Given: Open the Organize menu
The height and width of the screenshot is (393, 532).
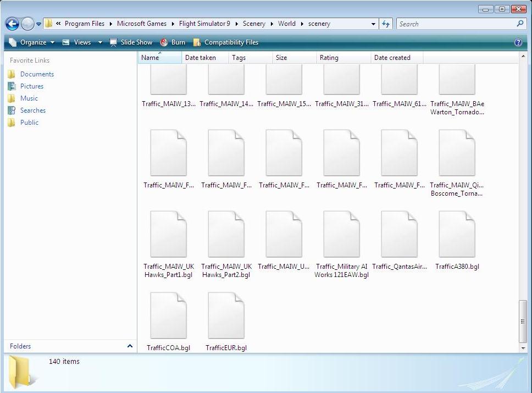Looking at the screenshot, I should pos(32,42).
